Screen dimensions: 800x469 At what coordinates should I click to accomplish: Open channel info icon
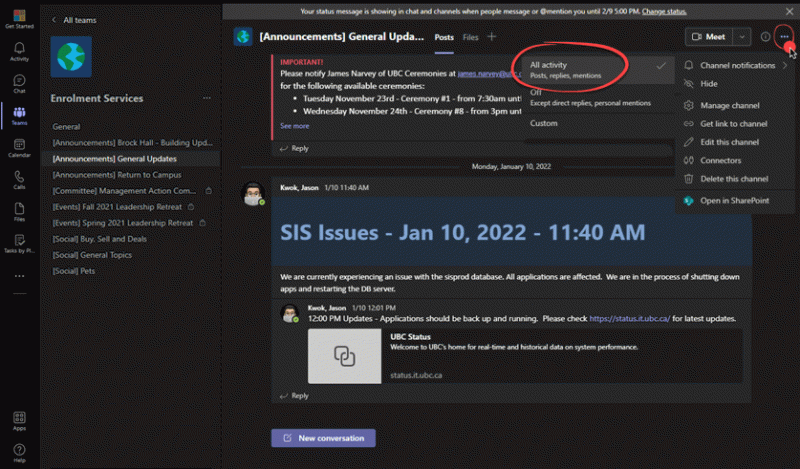765,37
